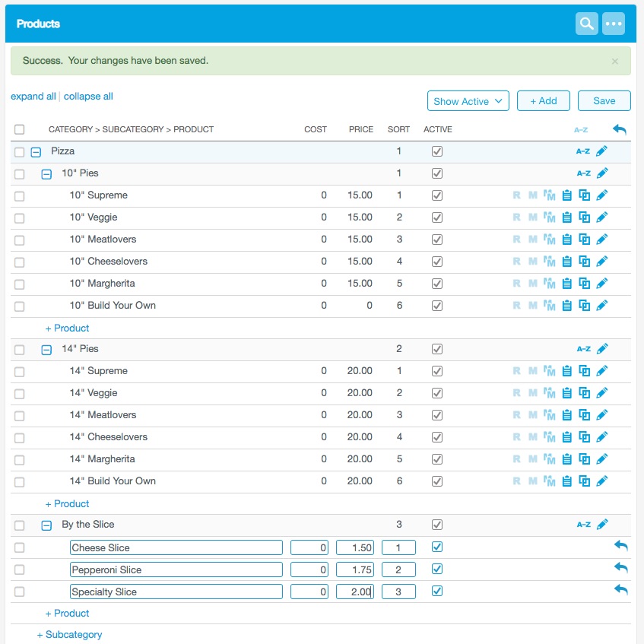Click the expand all link
The width and height of the screenshot is (644, 644).
pos(33,97)
